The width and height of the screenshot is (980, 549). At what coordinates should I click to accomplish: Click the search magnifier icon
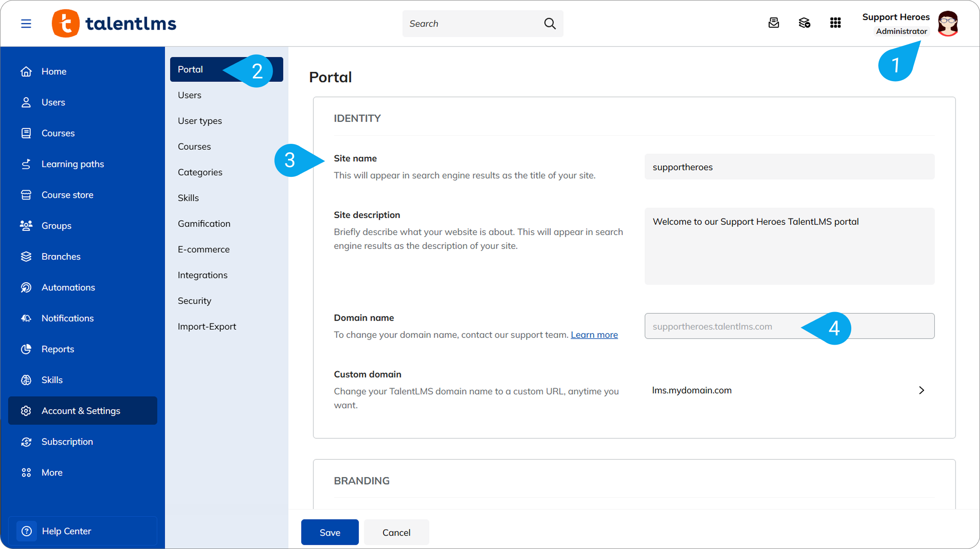[x=550, y=24]
